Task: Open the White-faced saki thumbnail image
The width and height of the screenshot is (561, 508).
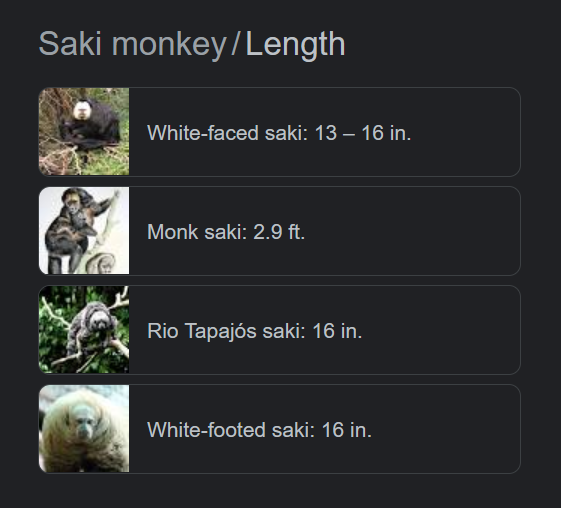Action: point(84,132)
